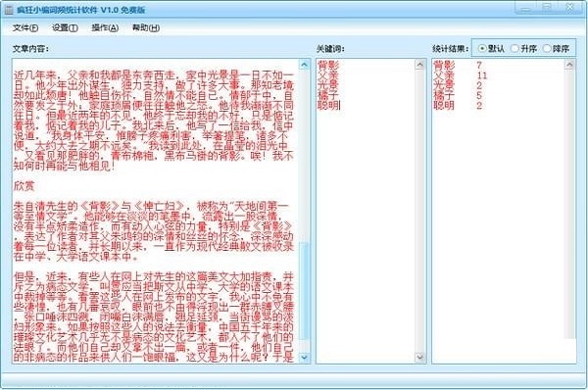Click inside the 文章内容 text area on 欣赏

(24, 186)
